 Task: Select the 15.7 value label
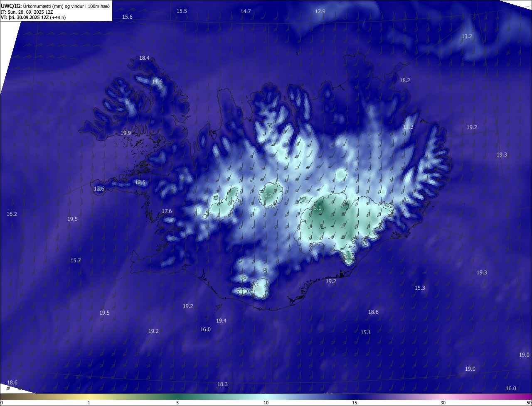(76, 261)
